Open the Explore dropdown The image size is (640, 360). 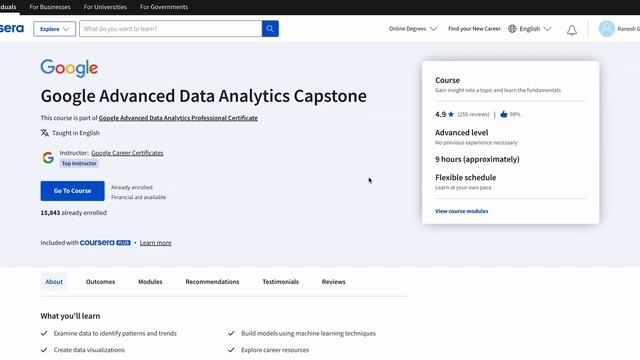click(x=54, y=29)
